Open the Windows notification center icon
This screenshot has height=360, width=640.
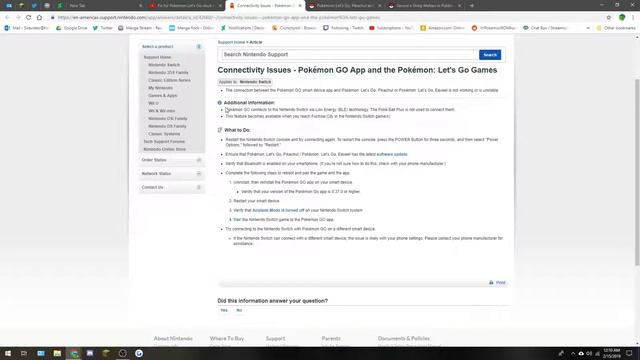[x=629, y=353]
